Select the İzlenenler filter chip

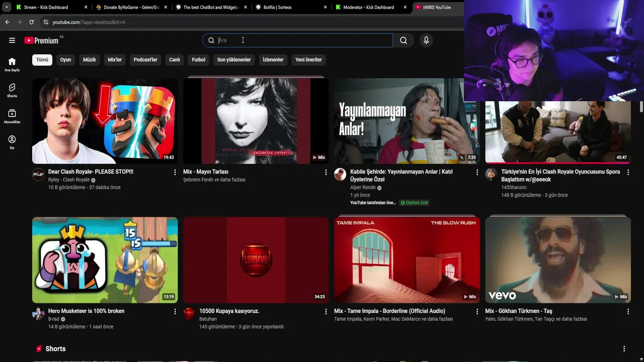pyautogui.click(x=273, y=60)
